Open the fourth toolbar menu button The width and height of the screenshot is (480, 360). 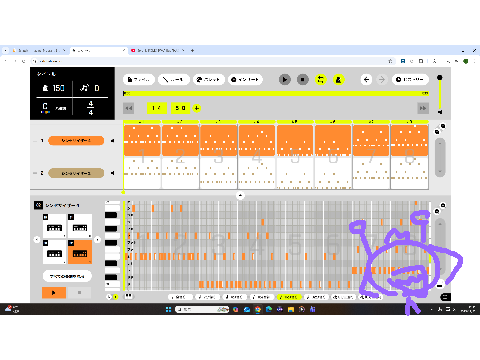[x=245, y=80]
